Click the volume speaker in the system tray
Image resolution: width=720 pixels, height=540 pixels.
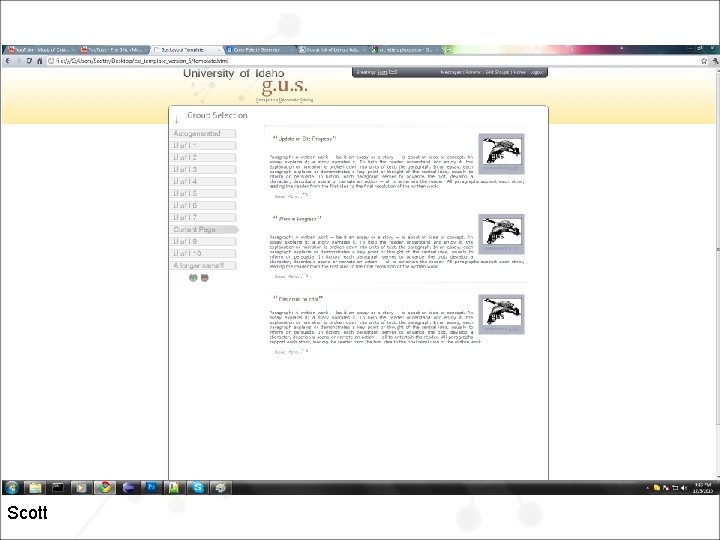(x=684, y=488)
